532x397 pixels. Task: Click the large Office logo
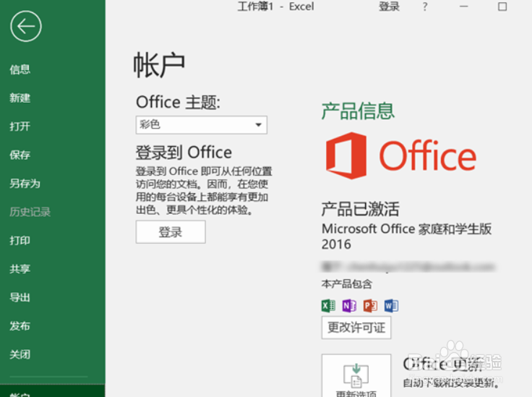pos(401,155)
